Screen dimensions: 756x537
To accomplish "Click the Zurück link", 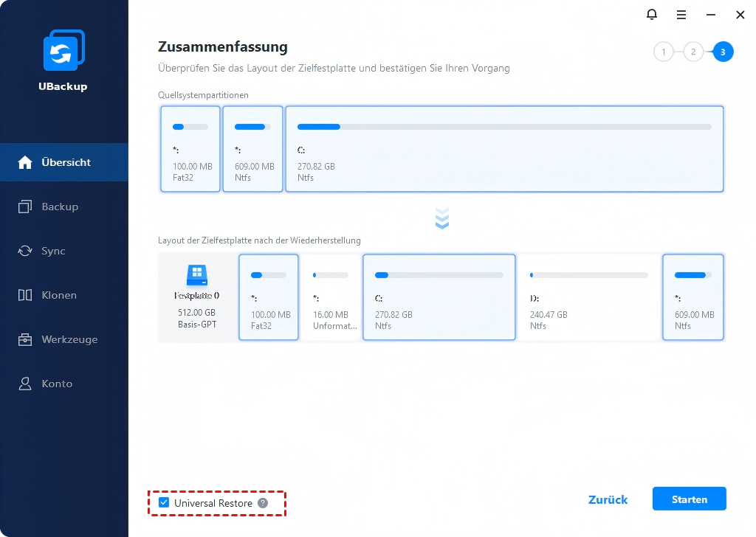I will tap(608, 499).
